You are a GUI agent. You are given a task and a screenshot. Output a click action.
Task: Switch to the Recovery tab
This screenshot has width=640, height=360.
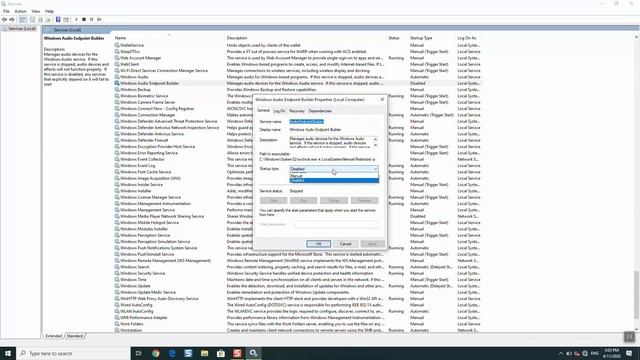click(x=297, y=111)
